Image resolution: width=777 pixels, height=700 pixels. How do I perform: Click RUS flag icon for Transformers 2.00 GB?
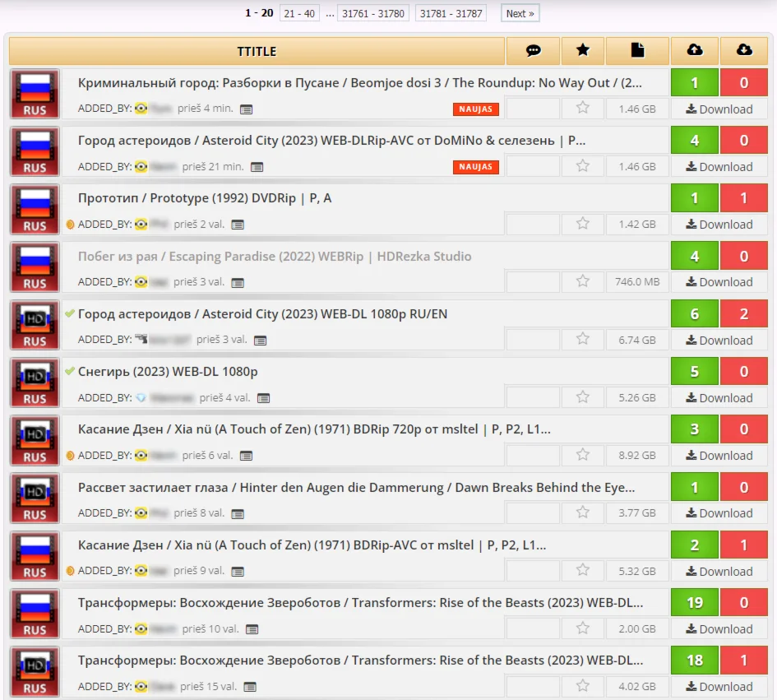tap(35, 614)
